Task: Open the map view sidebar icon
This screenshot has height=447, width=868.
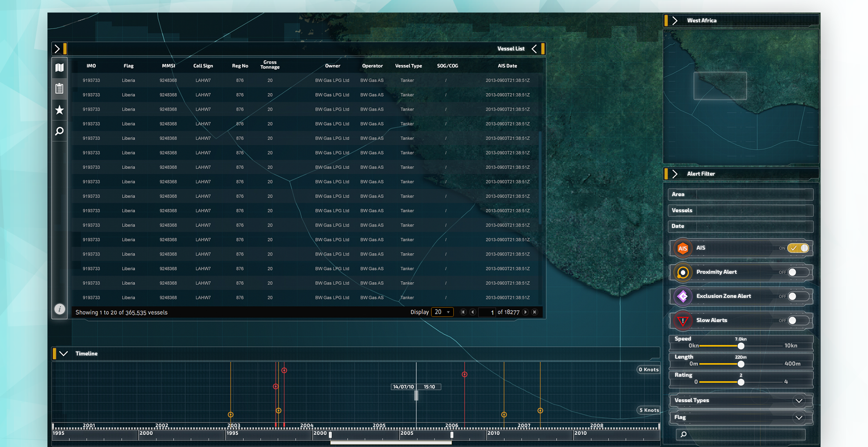Action: (x=60, y=67)
